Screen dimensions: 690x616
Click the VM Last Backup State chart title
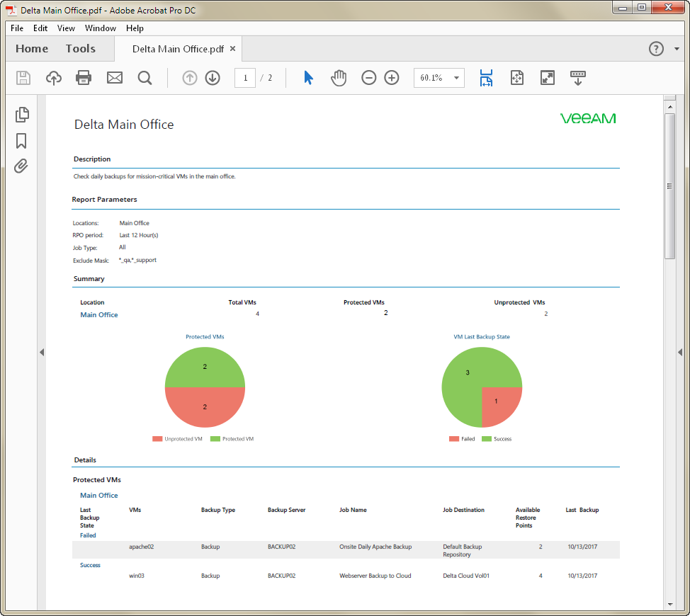point(482,337)
